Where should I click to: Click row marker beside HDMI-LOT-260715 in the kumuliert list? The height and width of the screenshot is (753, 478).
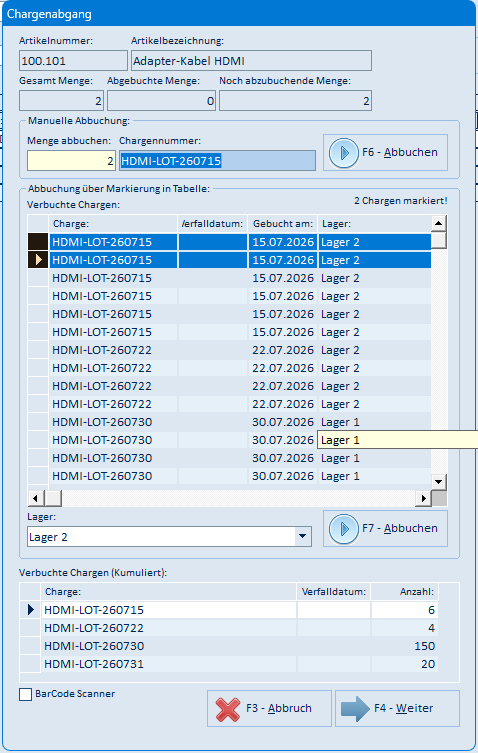(31, 610)
